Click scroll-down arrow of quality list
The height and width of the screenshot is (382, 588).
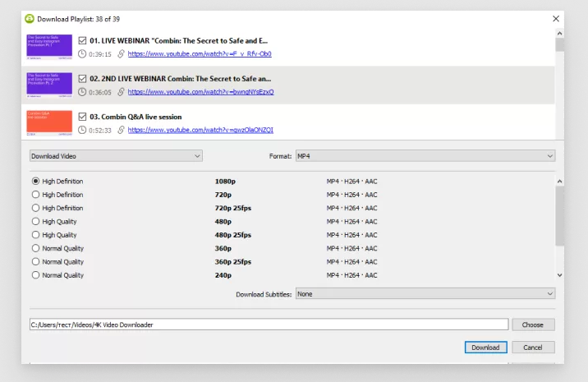tap(560, 275)
